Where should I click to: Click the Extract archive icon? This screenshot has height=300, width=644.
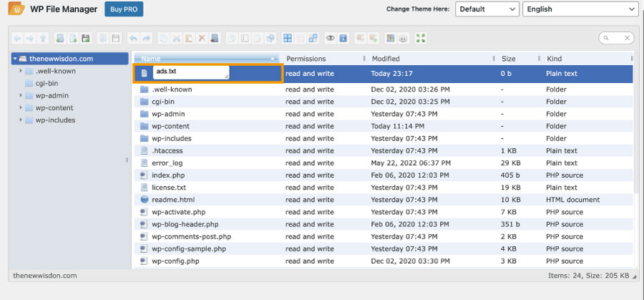(x=360, y=38)
